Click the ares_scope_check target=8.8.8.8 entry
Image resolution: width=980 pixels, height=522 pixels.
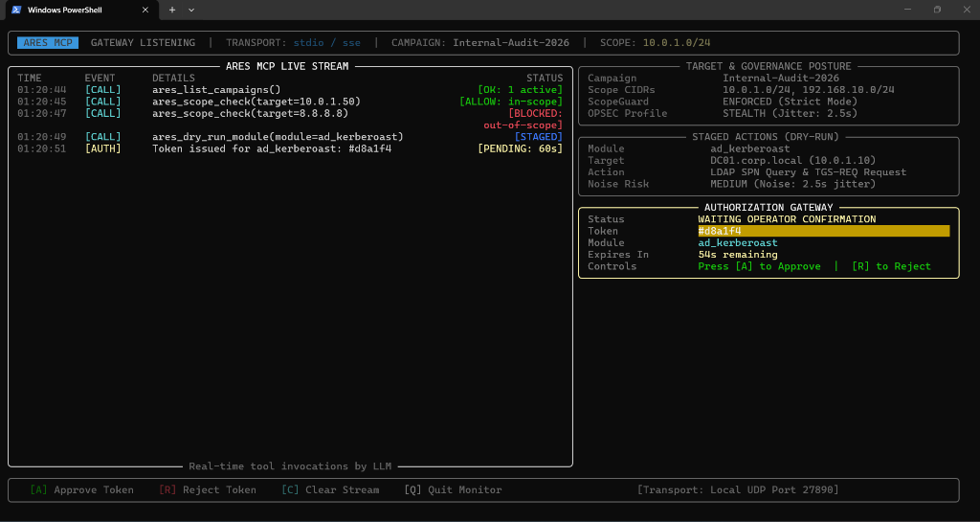[251, 113]
